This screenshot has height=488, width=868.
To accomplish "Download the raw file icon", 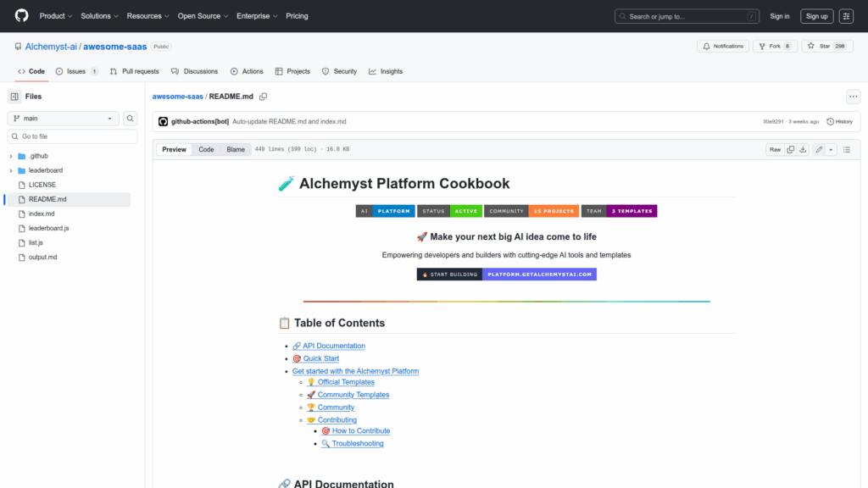I will tap(803, 149).
